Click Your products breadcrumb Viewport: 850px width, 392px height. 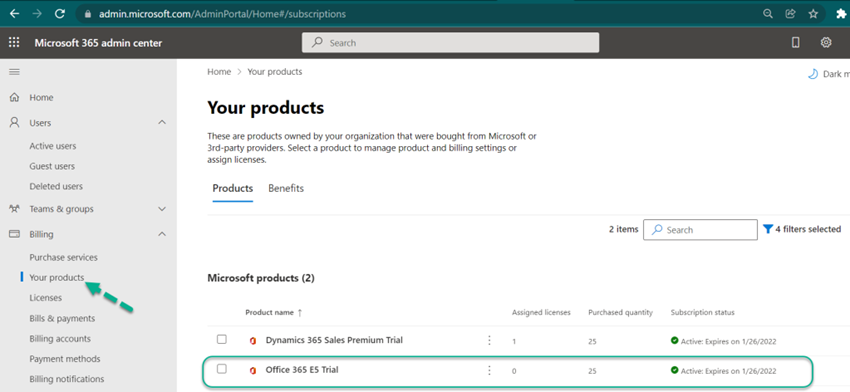275,72
